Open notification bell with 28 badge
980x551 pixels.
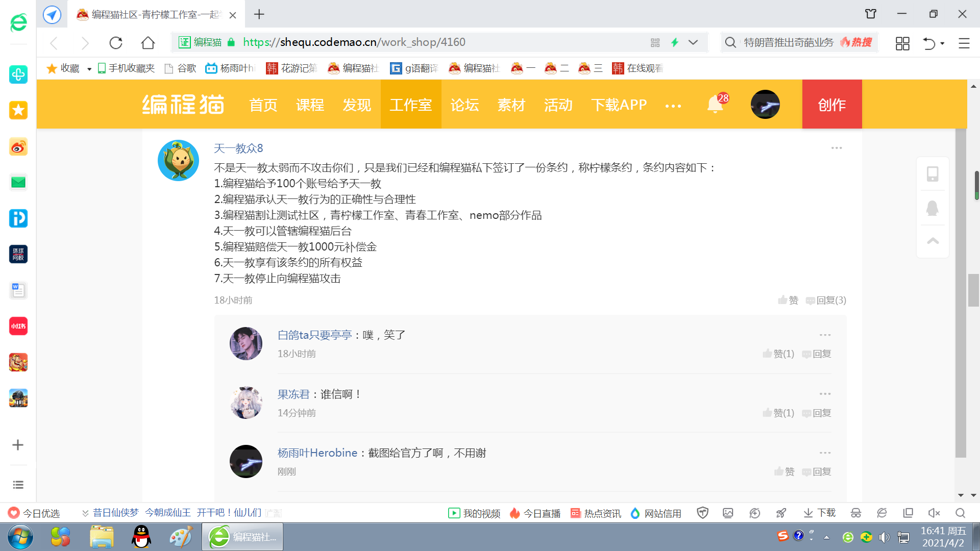(717, 104)
